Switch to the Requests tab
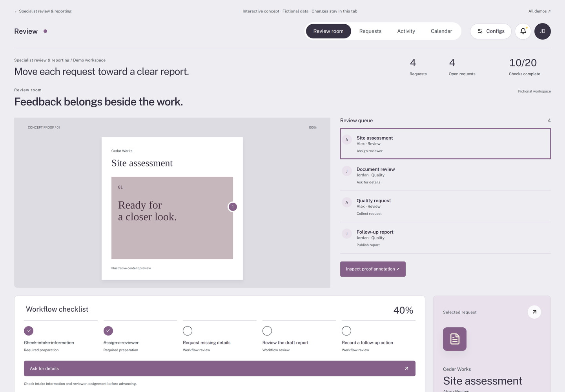The image size is (565, 392). (370, 31)
